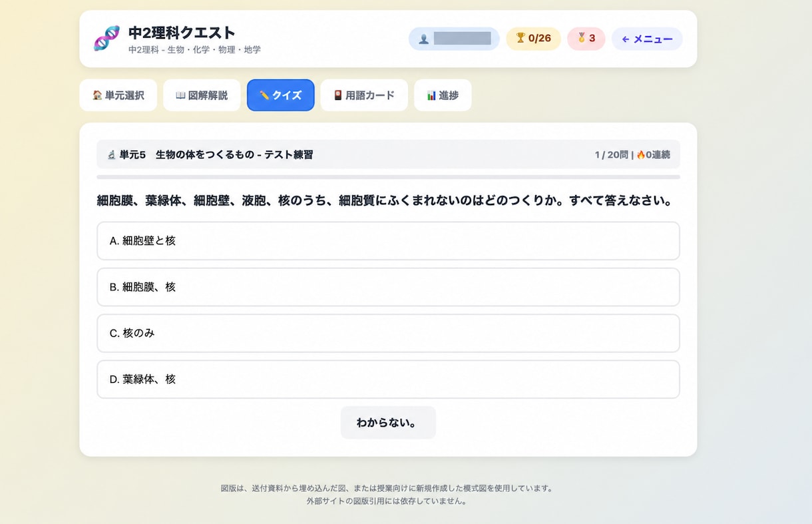Click the 1 / 20問 counter text
This screenshot has width=812, height=524.
coord(611,154)
